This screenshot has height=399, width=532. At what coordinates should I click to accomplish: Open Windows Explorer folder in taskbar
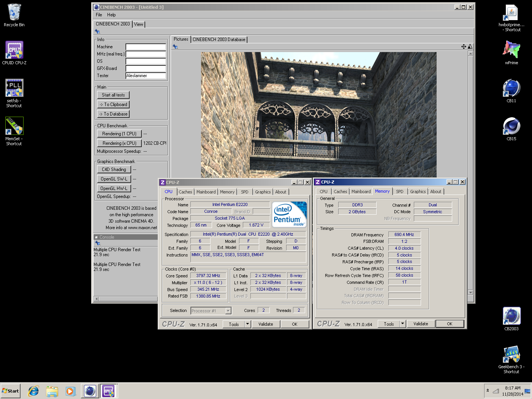pos(52,391)
